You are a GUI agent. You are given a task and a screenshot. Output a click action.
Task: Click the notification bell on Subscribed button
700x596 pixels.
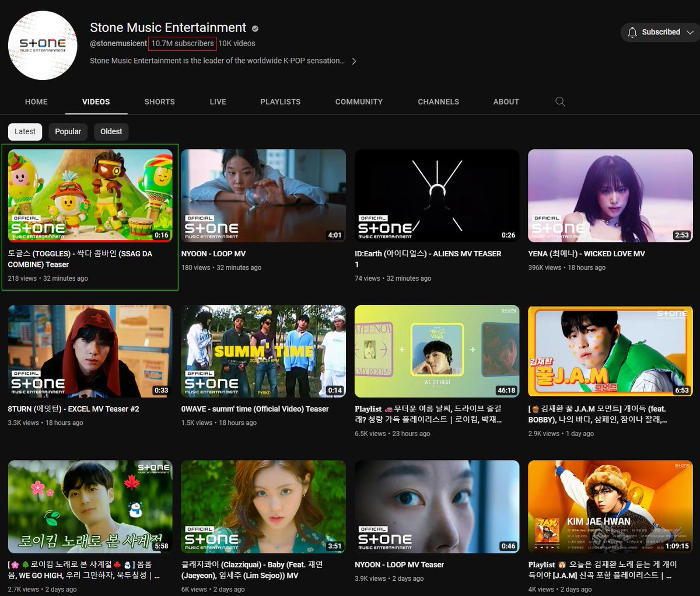[632, 32]
